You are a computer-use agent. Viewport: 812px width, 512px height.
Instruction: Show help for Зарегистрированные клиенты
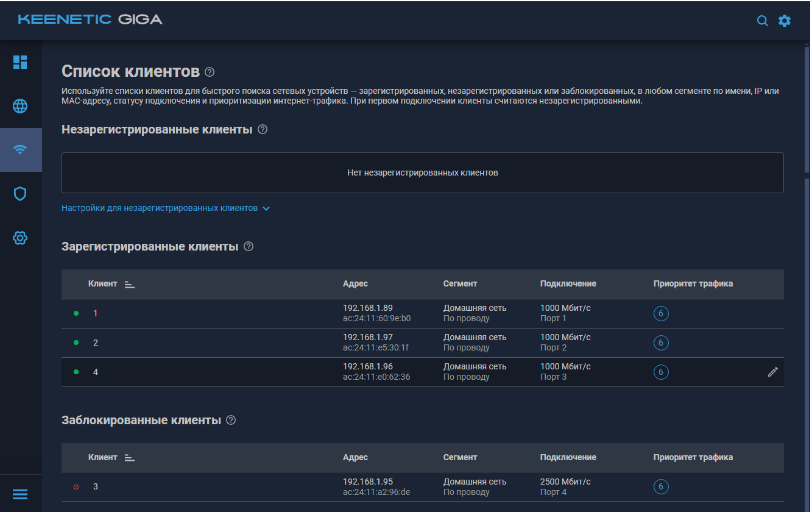pos(248,246)
